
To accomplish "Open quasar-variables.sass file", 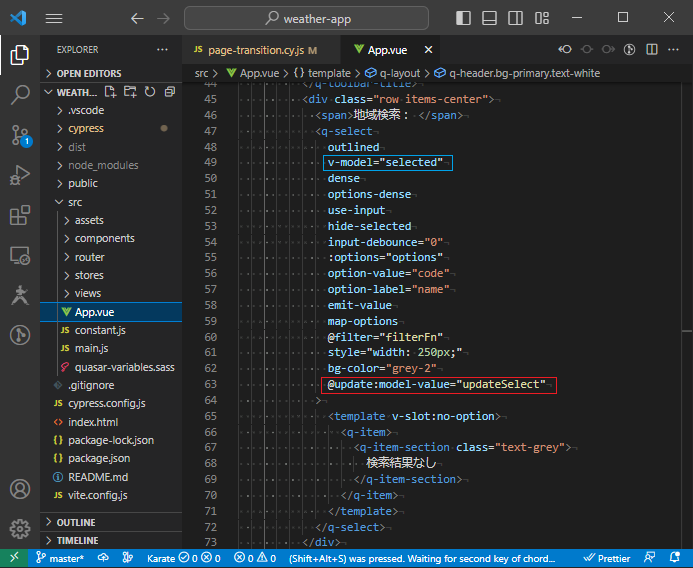I will click(110, 367).
